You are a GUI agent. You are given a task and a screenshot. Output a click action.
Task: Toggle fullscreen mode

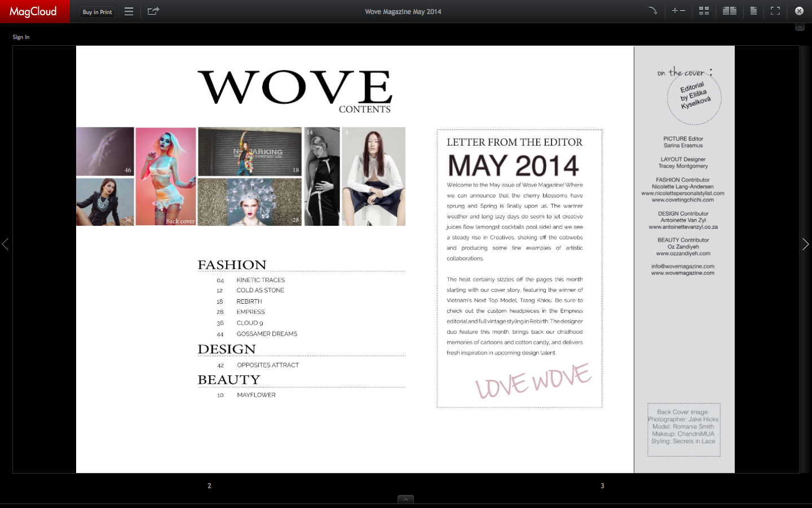pos(775,11)
